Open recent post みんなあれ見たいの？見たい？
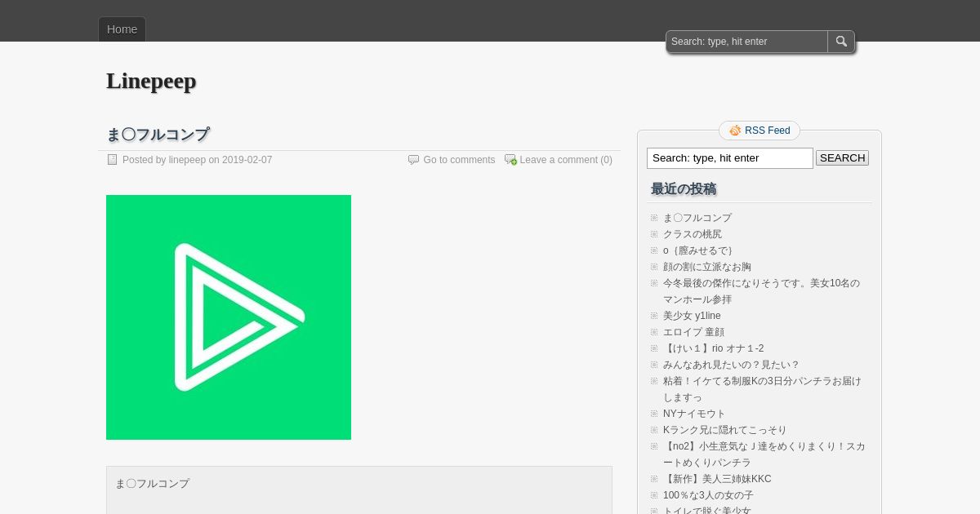The image size is (980, 514). [x=732, y=365]
